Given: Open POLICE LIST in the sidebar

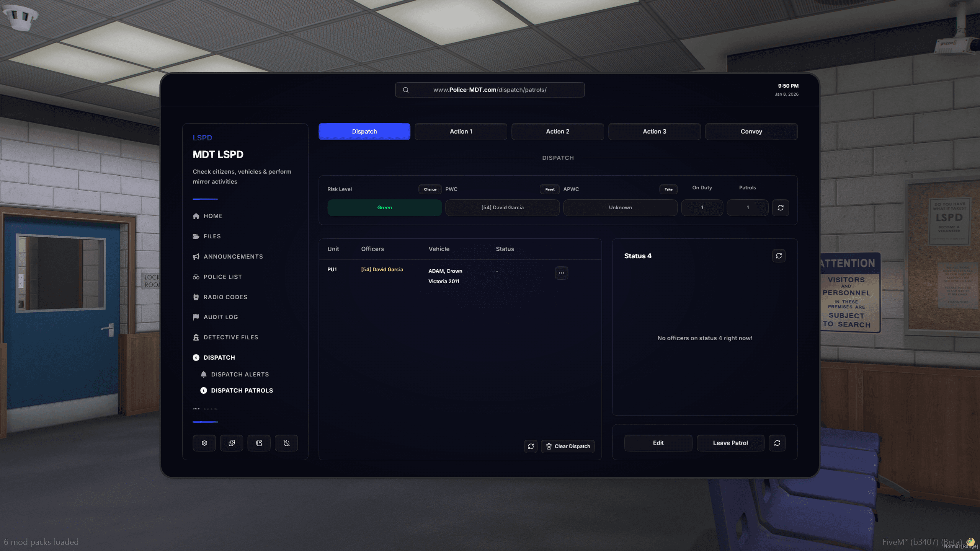Looking at the screenshot, I should 217,277.
